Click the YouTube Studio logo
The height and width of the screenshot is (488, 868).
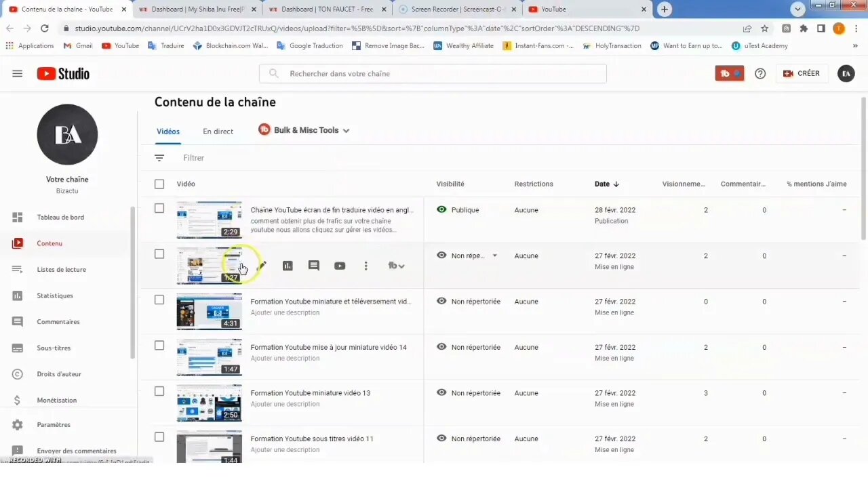click(63, 74)
